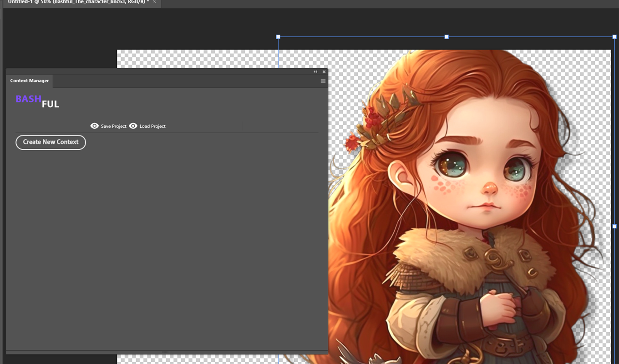The image size is (619, 364).
Task: Click the Save Project text label
Action: tap(114, 126)
